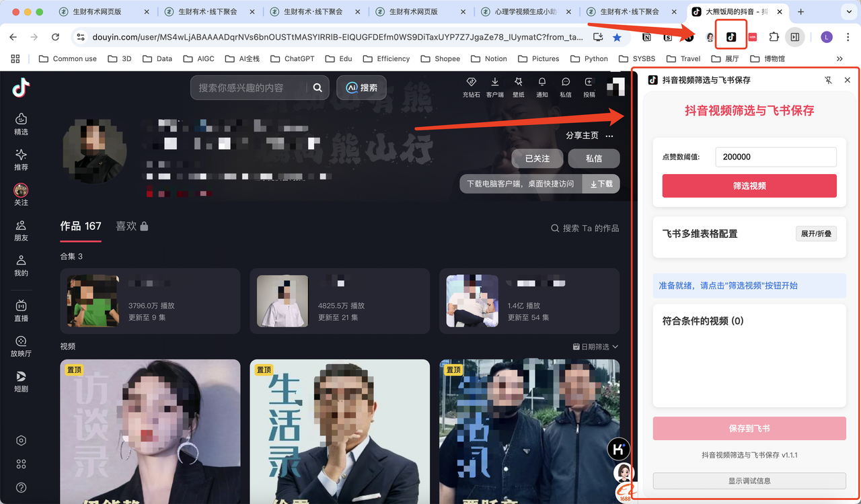Viewport: 861px width, 504px height.
Task: Click the 充钻石 diamond icon
Action: point(471,87)
